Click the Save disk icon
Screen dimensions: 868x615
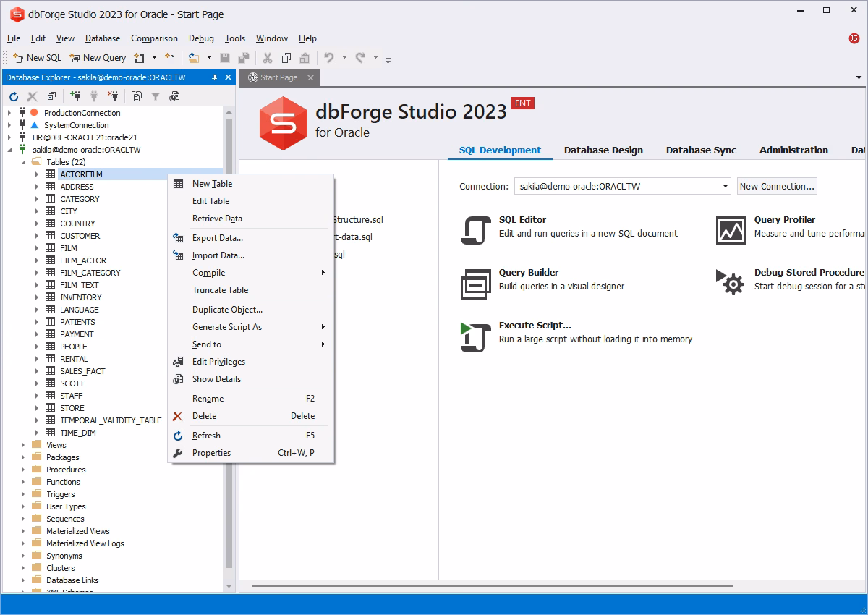(225, 58)
